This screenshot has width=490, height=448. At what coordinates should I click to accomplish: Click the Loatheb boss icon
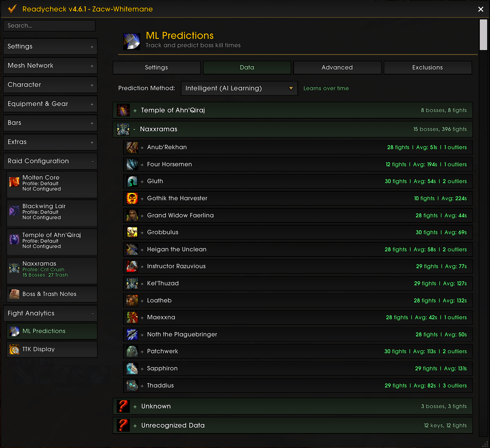pyautogui.click(x=132, y=301)
